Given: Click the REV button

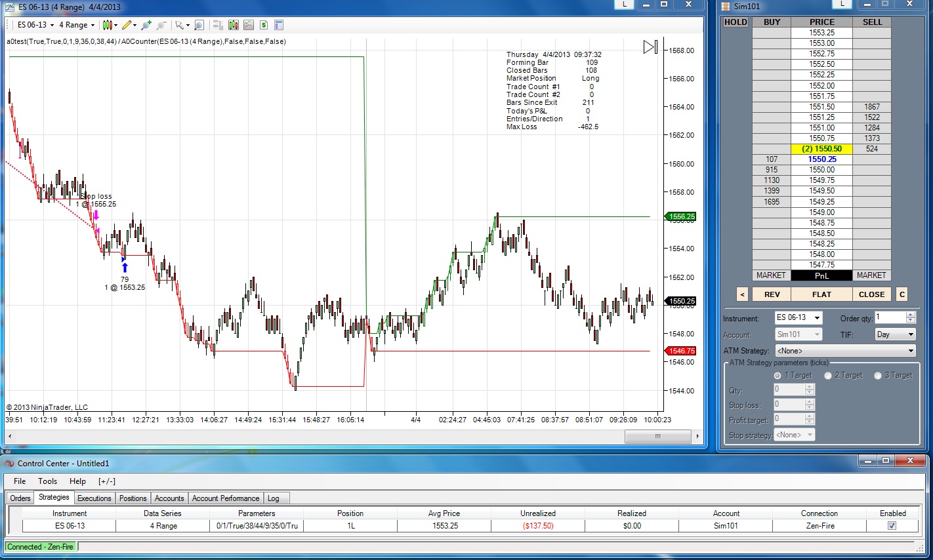Looking at the screenshot, I should pos(772,294).
